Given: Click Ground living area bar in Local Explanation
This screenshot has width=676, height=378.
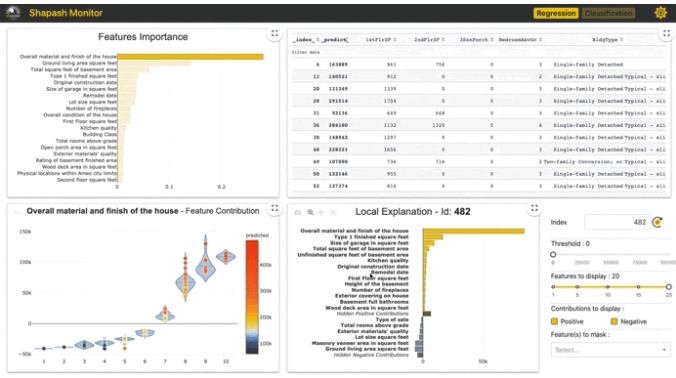Looking at the screenshot, I should pyautogui.click(x=419, y=349).
